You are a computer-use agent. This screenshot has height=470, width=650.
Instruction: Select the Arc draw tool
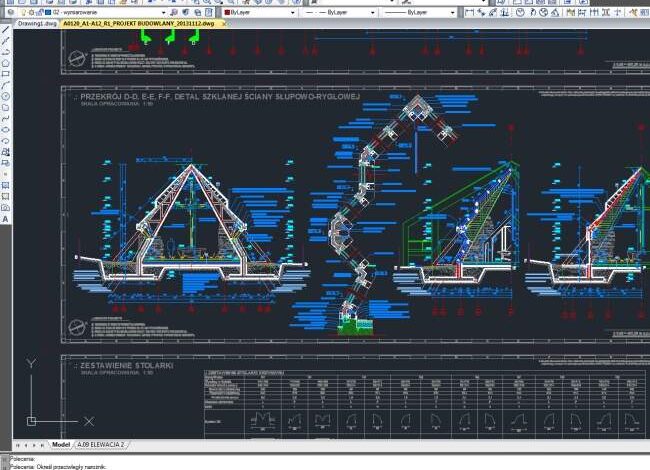(5, 85)
